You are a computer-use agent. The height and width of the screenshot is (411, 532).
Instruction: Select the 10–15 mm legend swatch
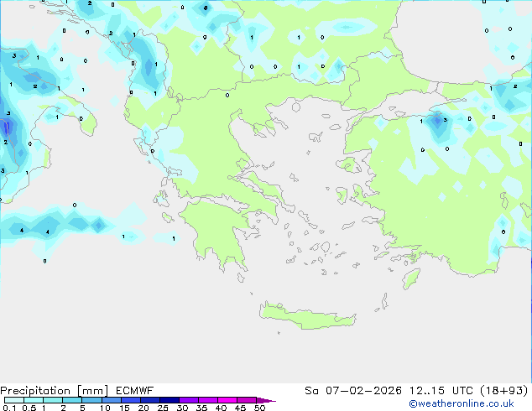click(112, 400)
